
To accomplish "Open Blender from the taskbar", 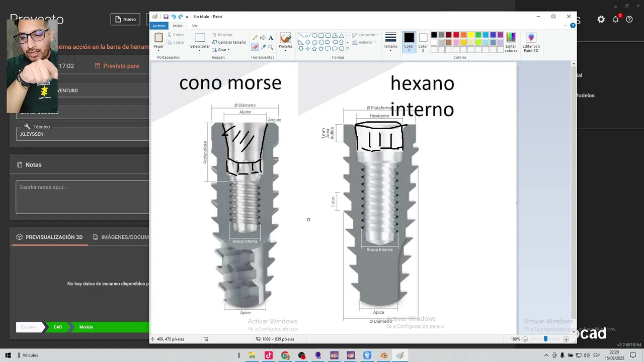I will 383,355.
